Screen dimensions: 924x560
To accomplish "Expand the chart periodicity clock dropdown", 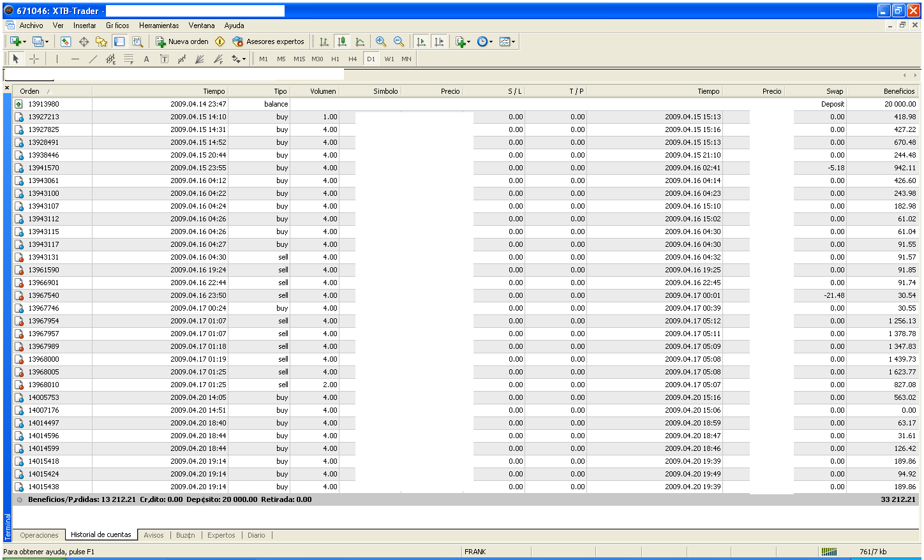I will (491, 41).
